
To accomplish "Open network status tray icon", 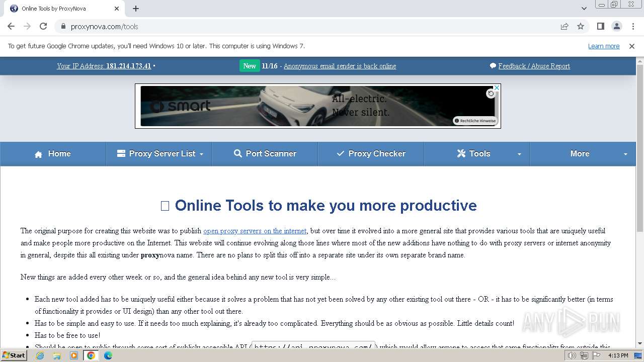I will [x=584, y=355].
